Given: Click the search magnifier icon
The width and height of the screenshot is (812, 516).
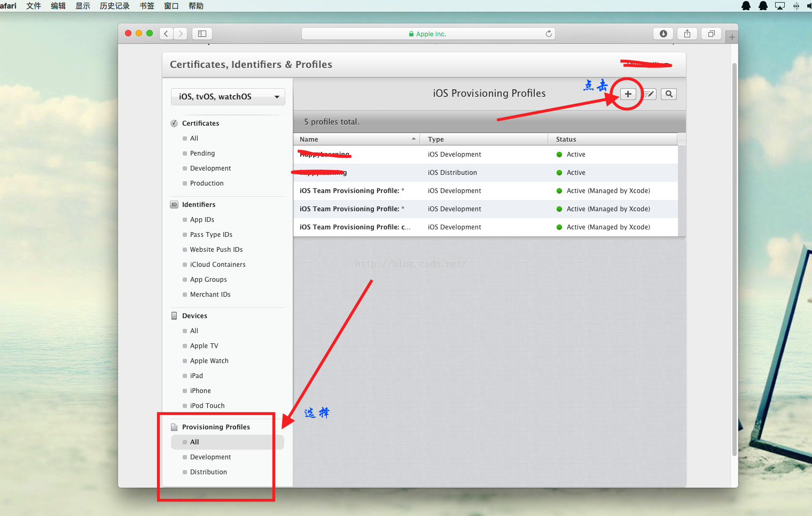Looking at the screenshot, I should [x=669, y=94].
